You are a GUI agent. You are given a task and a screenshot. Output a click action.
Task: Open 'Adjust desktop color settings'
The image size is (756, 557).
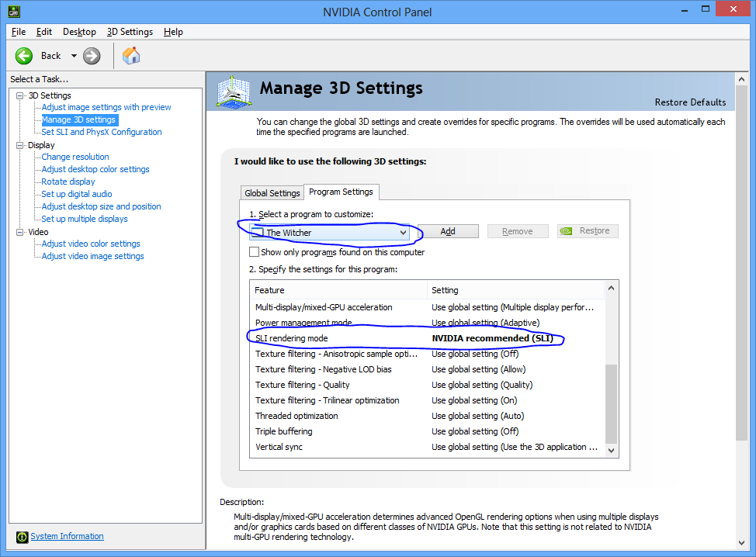click(x=95, y=169)
